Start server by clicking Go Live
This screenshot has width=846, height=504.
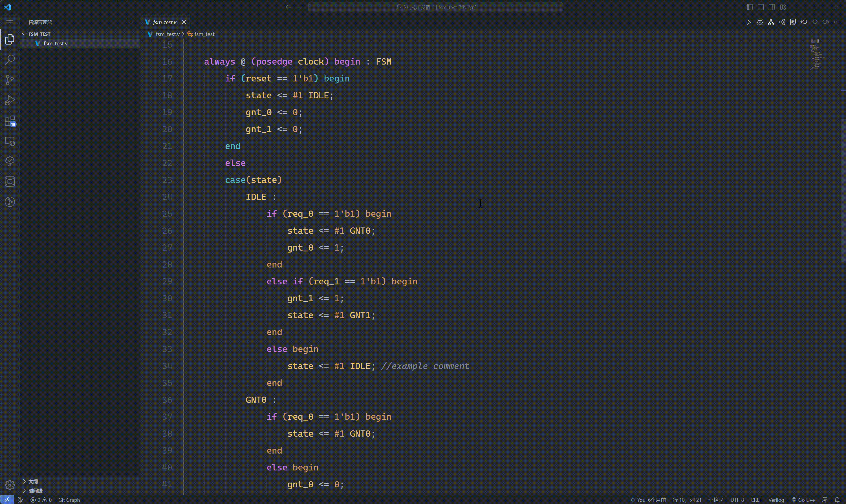coord(805,499)
